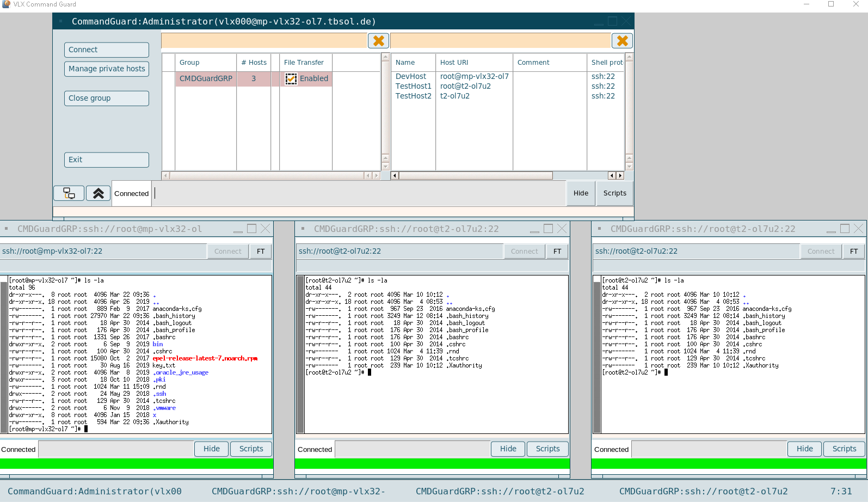Focus the Administrator command input field
Image resolution: width=868 pixels, height=502 pixels.
(x=359, y=193)
